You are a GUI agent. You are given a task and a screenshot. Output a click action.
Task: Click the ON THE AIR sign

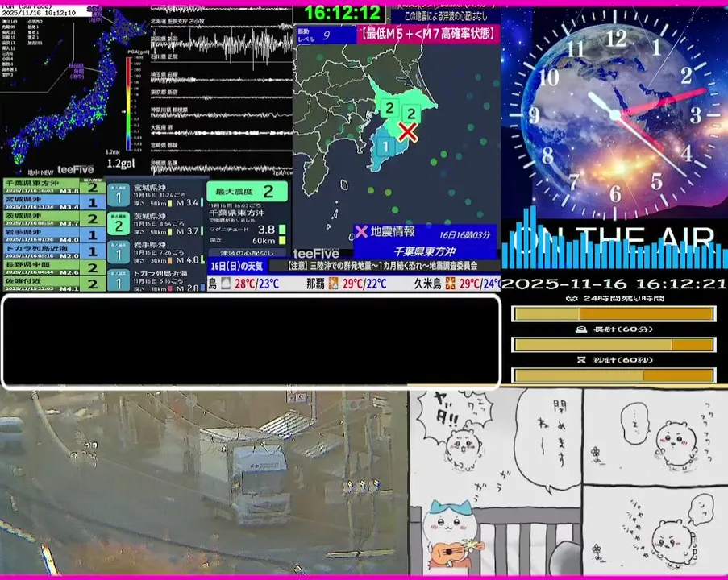pyautogui.click(x=614, y=239)
